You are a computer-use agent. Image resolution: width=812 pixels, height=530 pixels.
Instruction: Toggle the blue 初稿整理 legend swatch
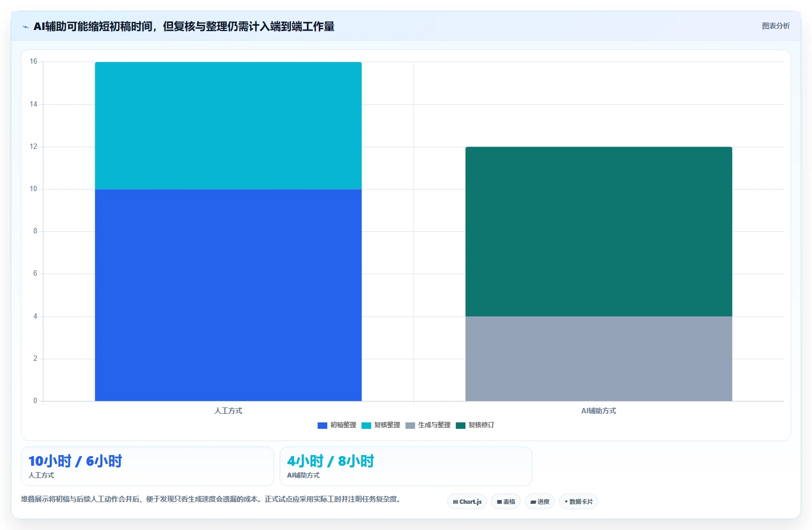pyautogui.click(x=322, y=426)
